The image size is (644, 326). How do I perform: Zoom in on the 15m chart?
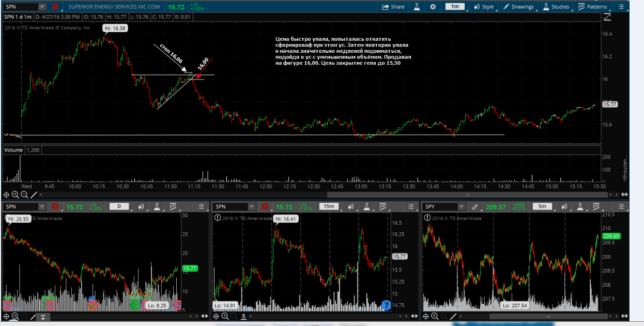[225, 316]
